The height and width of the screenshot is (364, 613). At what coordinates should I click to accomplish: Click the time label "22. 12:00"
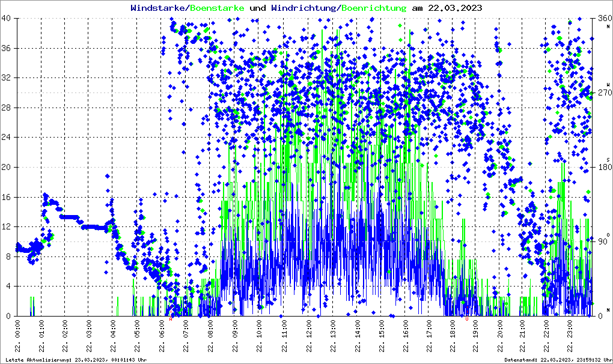click(309, 336)
